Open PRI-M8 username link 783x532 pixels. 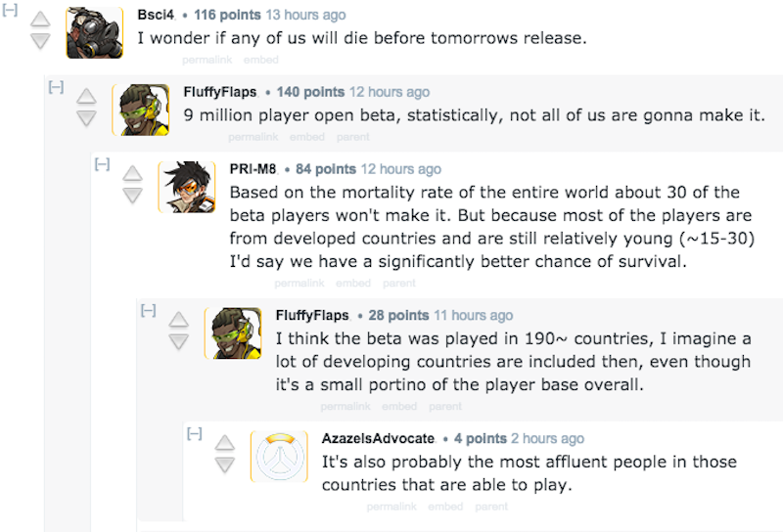253,169
